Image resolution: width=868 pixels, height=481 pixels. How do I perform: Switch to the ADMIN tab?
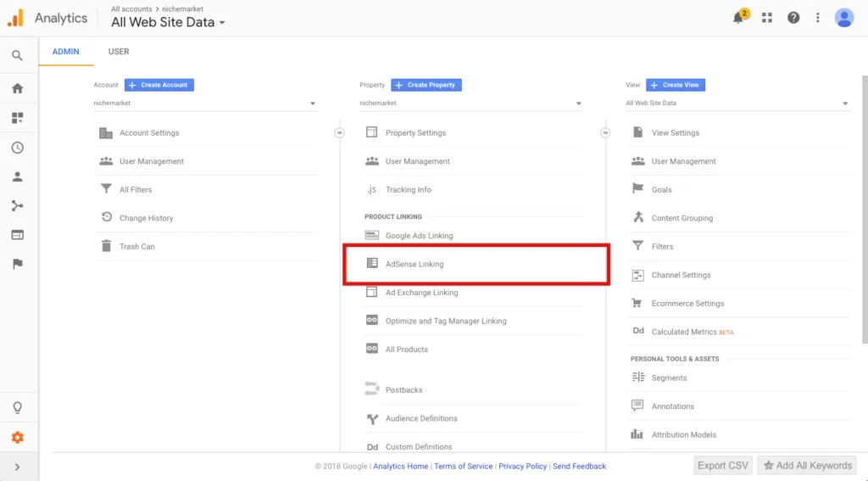coord(65,52)
